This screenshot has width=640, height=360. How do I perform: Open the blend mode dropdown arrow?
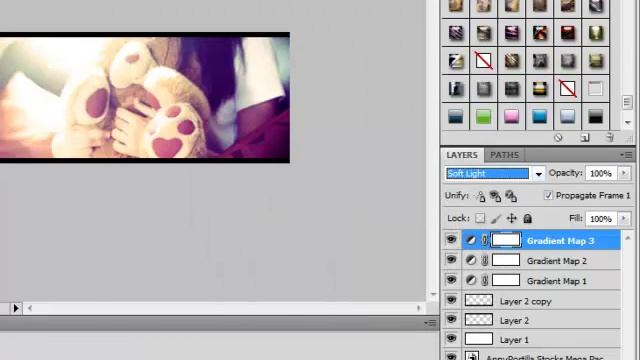(x=538, y=174)
